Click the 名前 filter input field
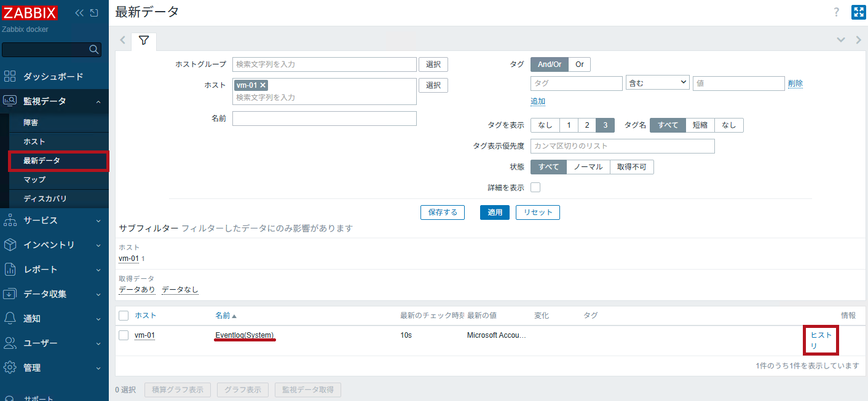 coord(324,119)
